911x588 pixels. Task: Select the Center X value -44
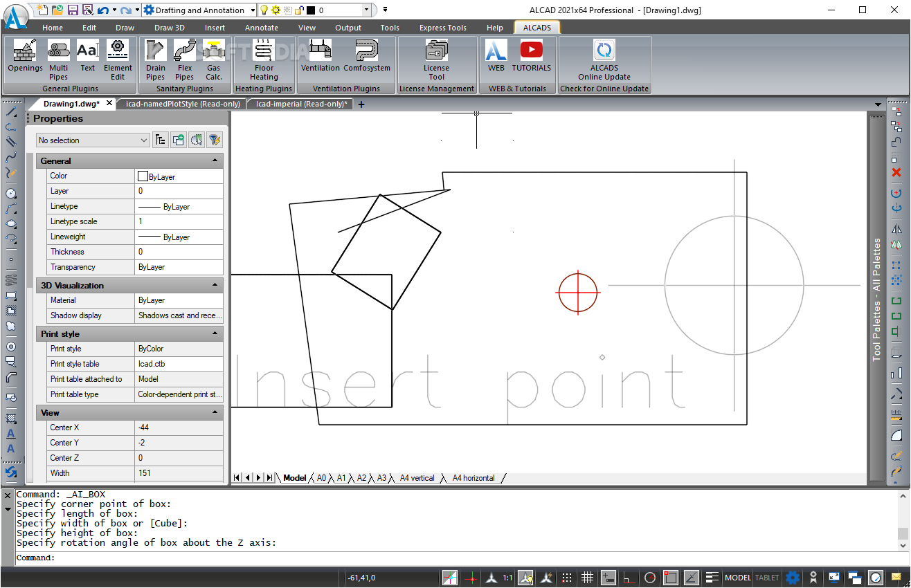point(179,428)
